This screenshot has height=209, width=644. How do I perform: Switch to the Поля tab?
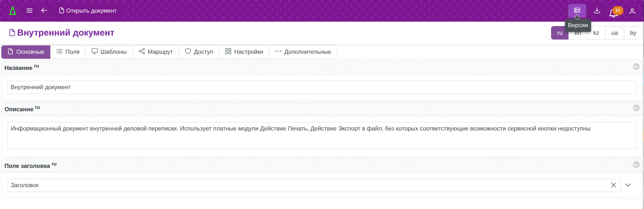[68, 52]
